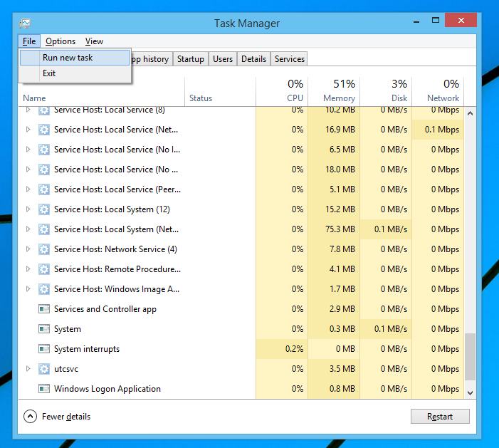Sort processes by CPU column
The height and width of the screenshot is (448, 499).
click(282, 91)
